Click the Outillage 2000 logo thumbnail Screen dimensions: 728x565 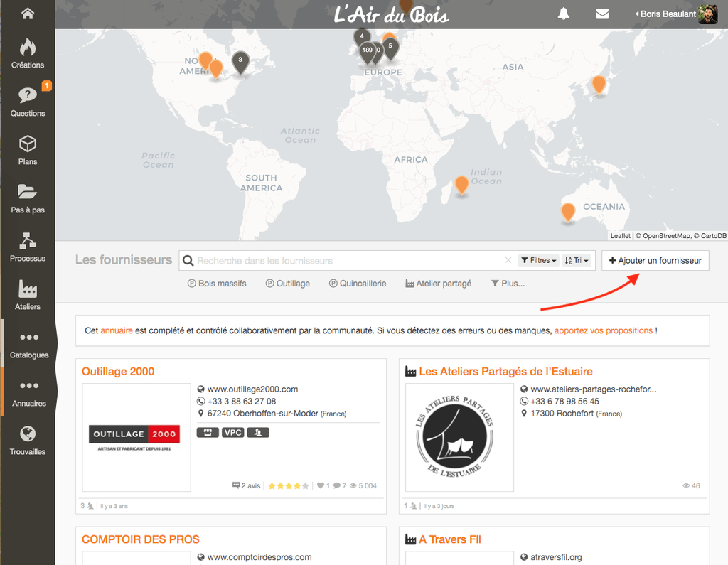pos(136,437)
